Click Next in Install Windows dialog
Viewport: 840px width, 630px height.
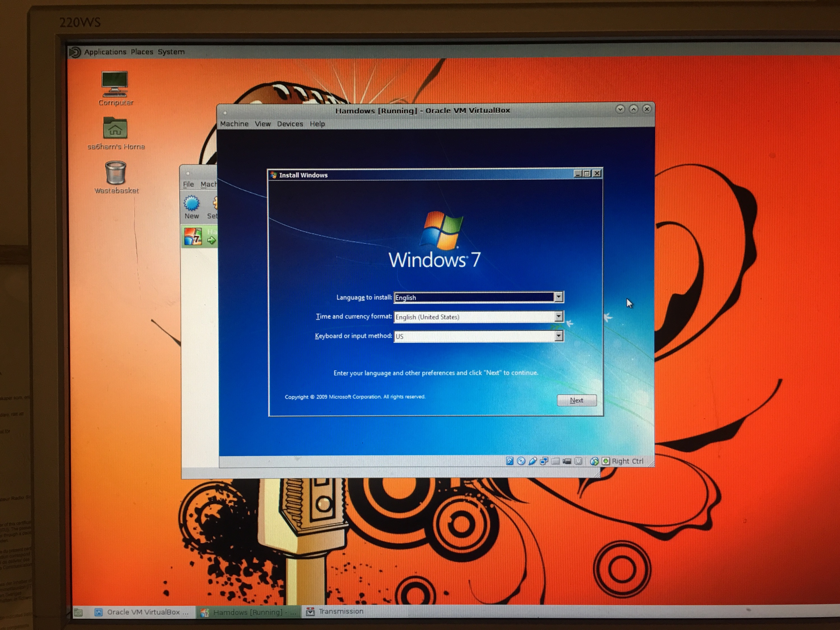[577, 400]
